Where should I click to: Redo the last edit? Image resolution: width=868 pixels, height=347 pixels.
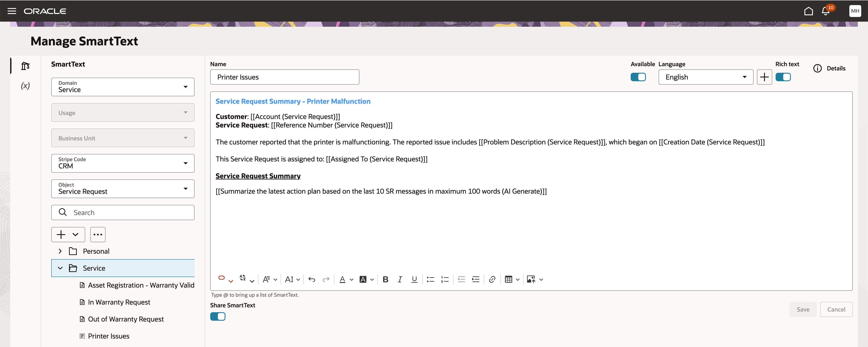coord(326,279)
